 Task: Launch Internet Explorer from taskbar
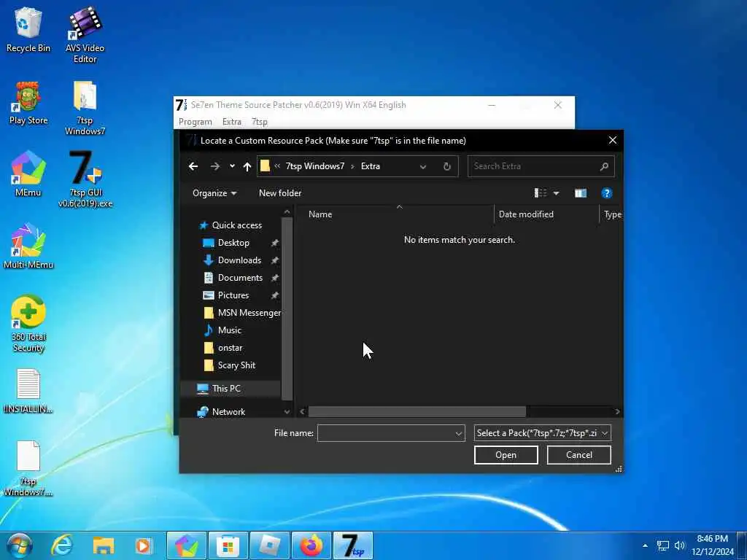pyautogui.click(x=62, y=545)
